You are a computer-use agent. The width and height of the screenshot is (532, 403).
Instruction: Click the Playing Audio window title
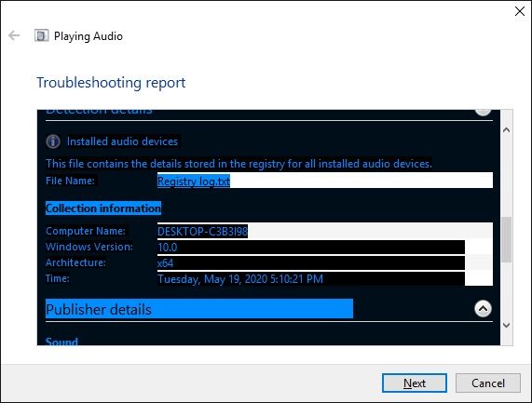89,36
